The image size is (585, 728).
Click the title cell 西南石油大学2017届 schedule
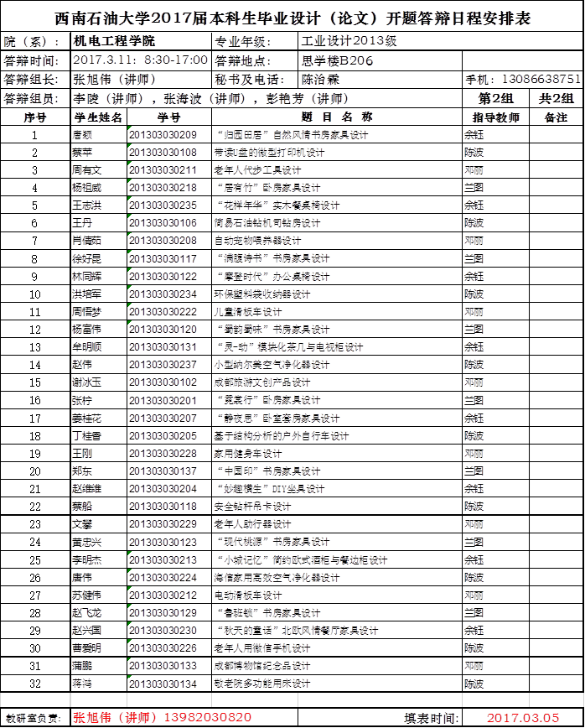[292, 18]
